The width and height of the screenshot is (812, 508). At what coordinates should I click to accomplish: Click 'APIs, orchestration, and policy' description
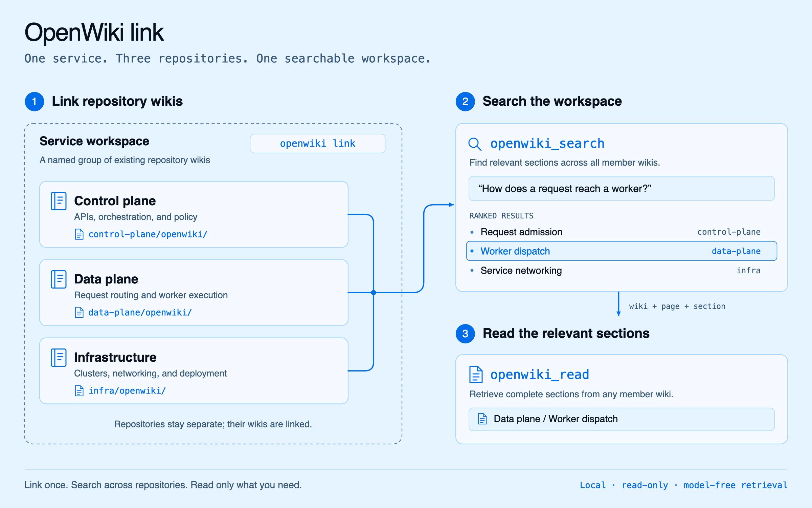tap(136, 217)
